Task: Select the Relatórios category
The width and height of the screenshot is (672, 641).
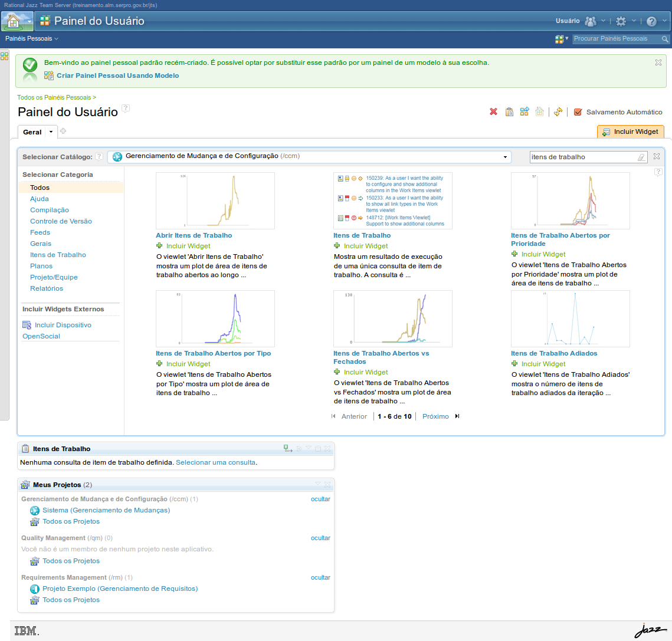Action: (x=46, y=288)
